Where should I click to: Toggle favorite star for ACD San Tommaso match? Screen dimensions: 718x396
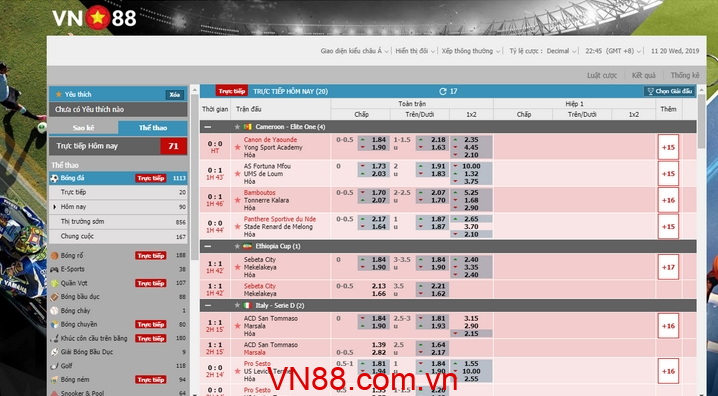(237, 326)
